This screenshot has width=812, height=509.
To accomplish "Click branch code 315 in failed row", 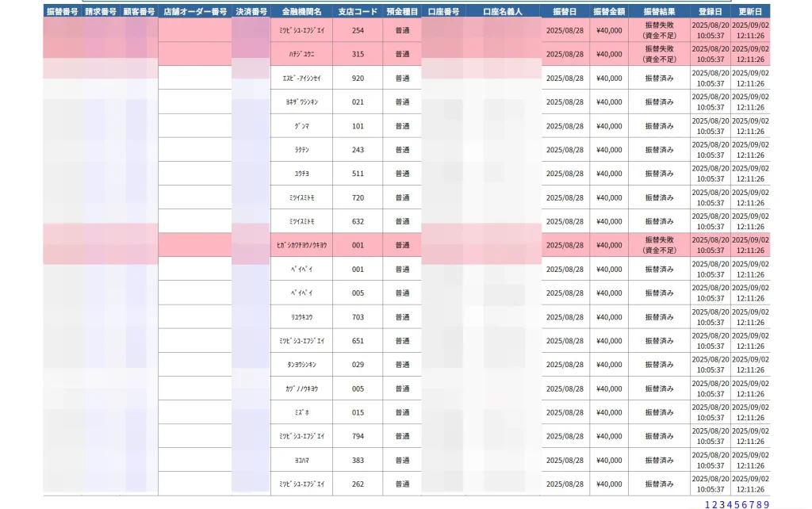I will (358, 54).
